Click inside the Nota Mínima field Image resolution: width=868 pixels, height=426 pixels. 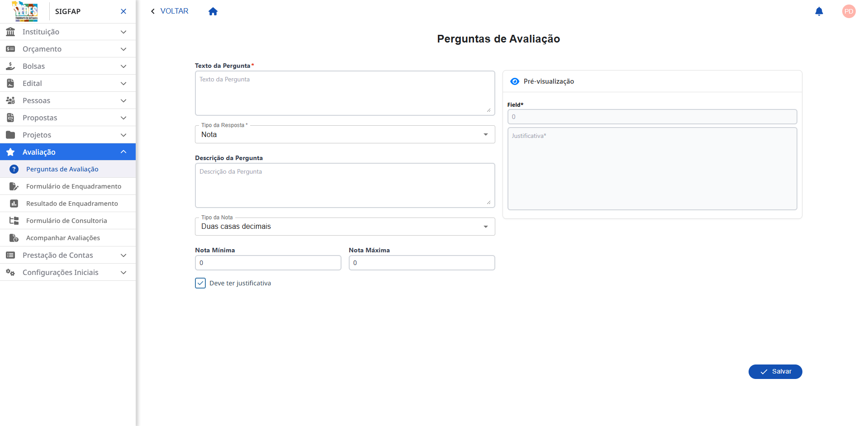268,263
